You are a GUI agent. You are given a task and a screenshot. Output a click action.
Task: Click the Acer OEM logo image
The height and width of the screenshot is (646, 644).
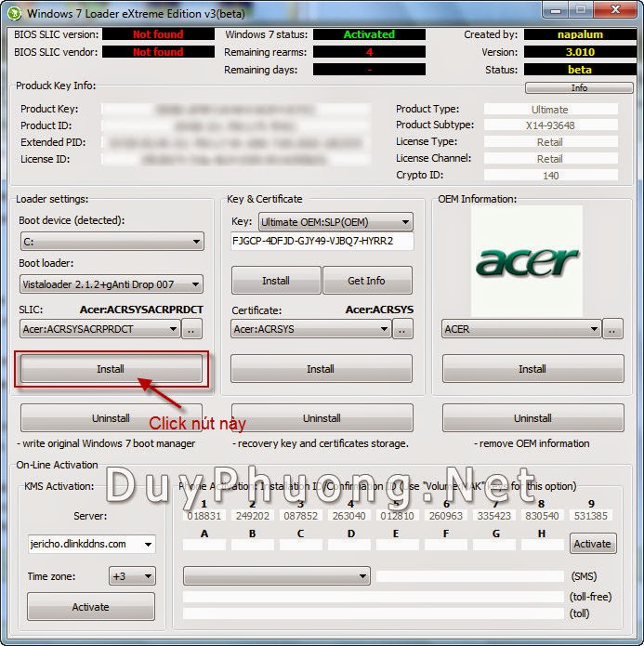click(x=527, y=261)
